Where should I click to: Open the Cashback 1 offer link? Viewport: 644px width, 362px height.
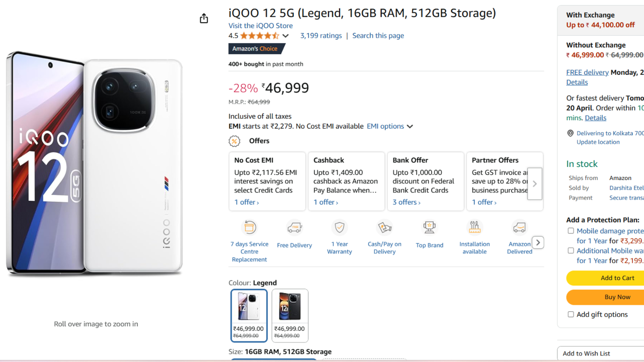point(326,202)
